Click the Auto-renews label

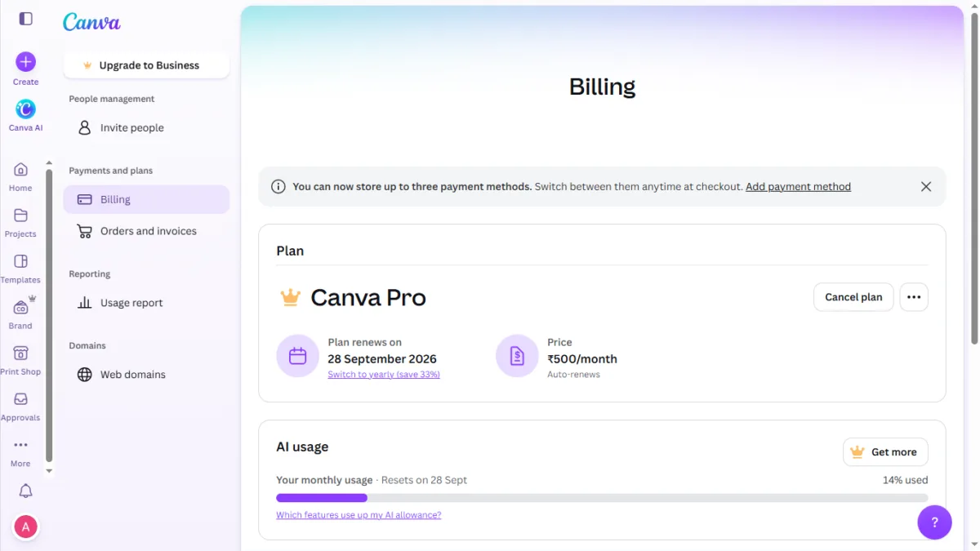point(573,375)
